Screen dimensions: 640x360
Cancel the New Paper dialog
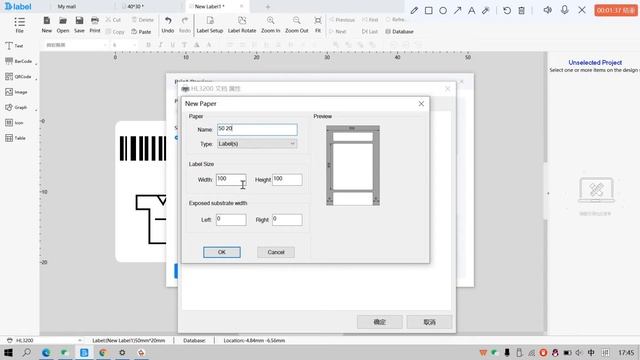click(276, 252)
